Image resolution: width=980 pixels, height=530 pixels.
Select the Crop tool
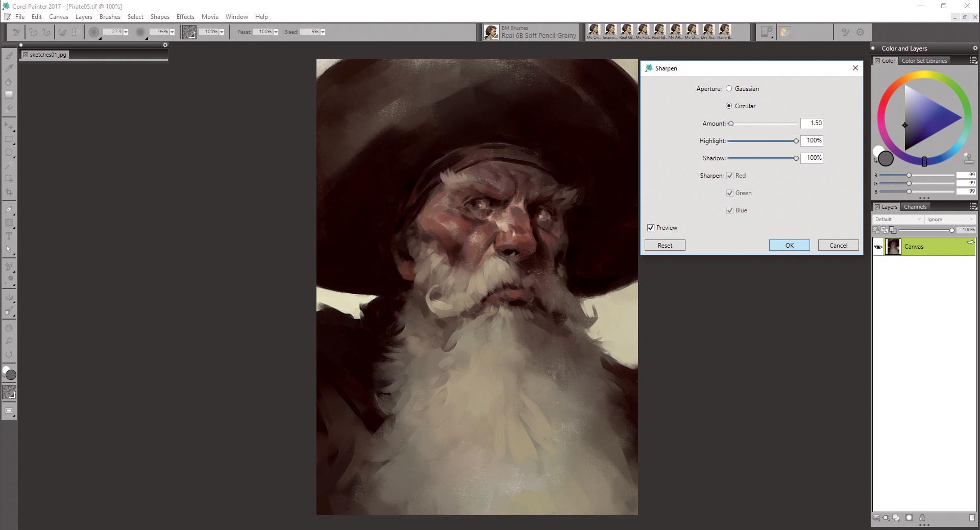(x=9, y=192)
